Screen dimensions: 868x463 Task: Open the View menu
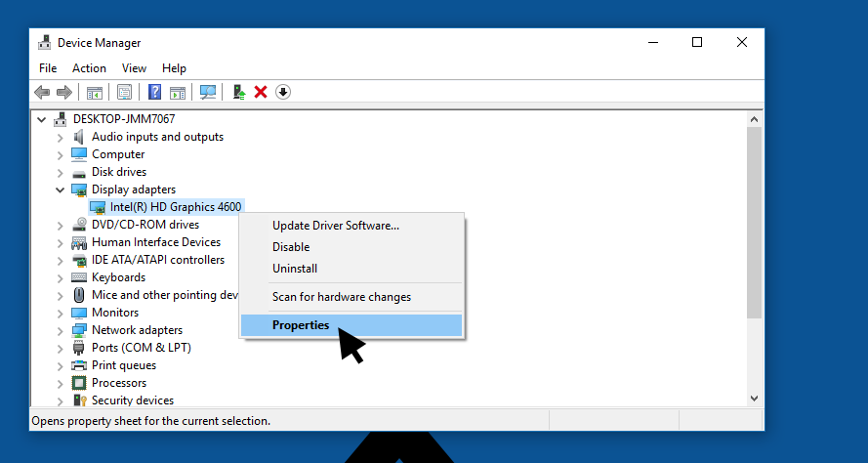pyautogui.click(x=134, y=68)
